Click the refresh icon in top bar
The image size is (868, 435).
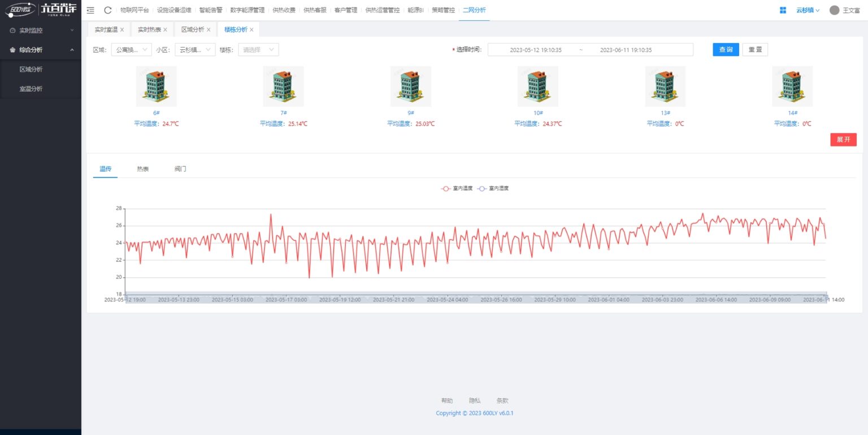[107, 10]
